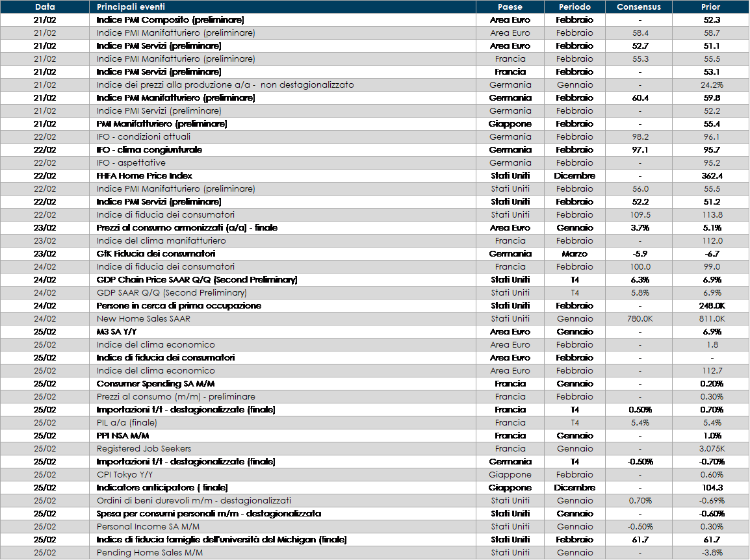
Task: Click the "Principali eventi" column header
Action: 131,7
